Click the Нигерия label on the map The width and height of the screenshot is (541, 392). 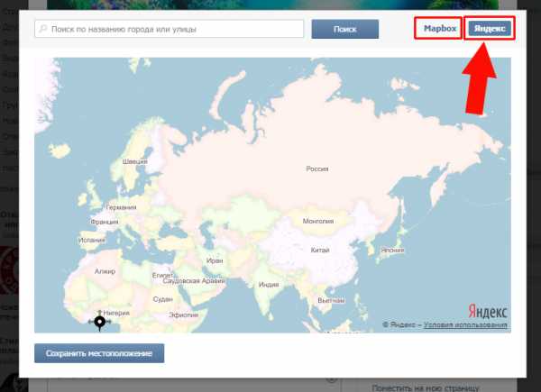(x=116, y=313)
